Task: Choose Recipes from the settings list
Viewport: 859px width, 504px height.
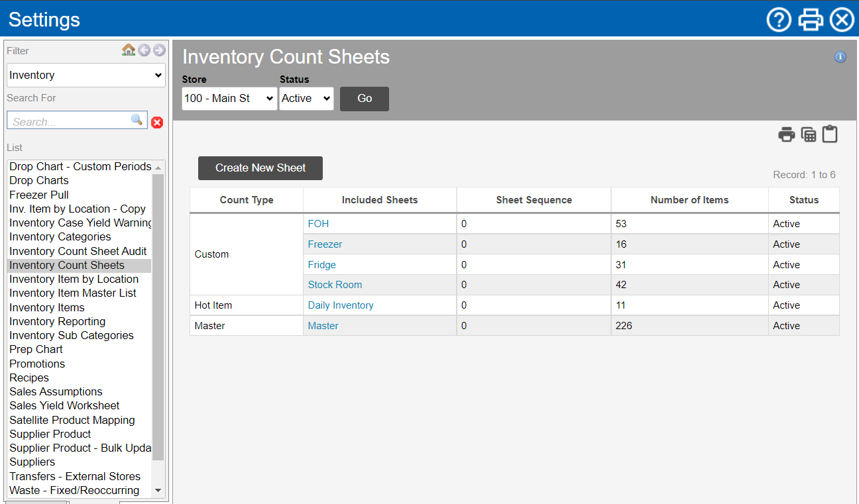Action: coord(29,378)
